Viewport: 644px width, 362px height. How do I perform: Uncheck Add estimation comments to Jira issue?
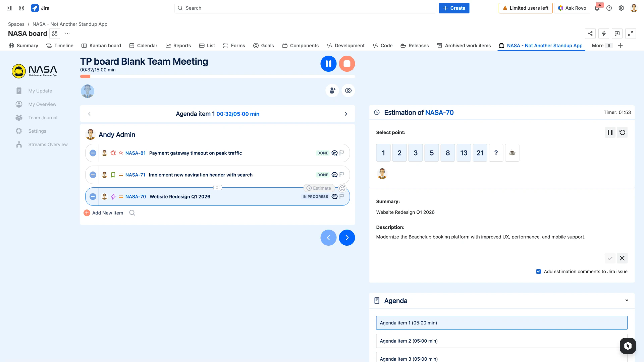coord(538,271)
